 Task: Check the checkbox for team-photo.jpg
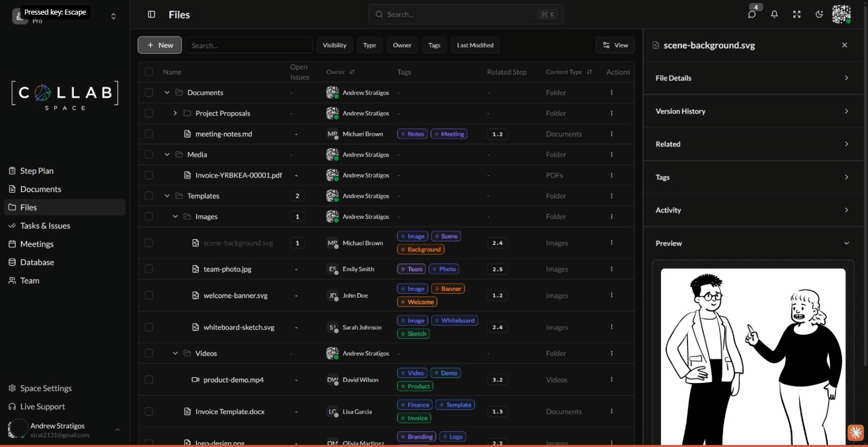pyautogui.click(x=149, y=268)
